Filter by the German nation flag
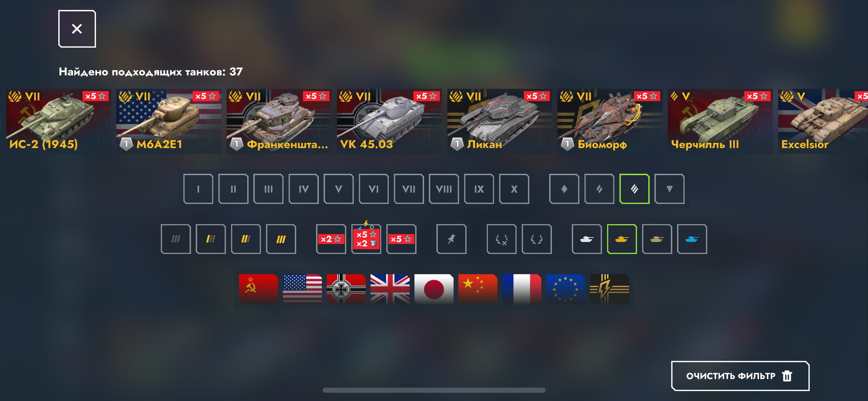868x401 pixels. (346, 289)
